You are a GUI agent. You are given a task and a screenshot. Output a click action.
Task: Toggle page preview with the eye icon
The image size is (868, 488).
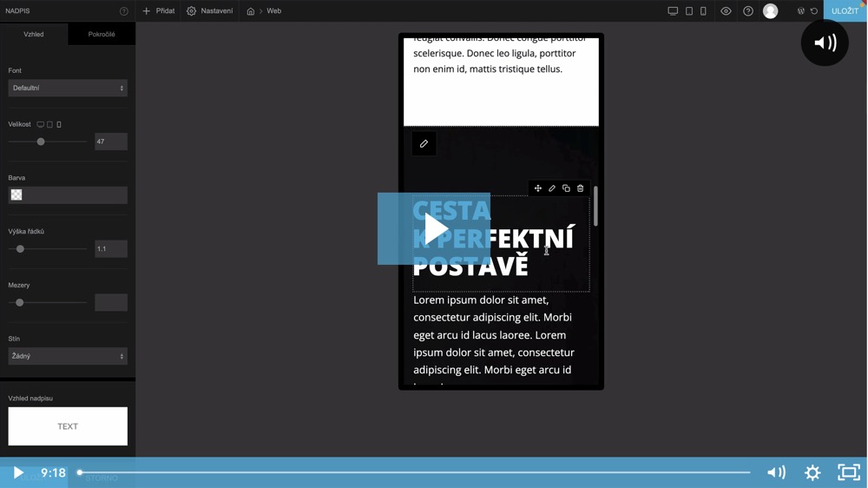(726, 11)
